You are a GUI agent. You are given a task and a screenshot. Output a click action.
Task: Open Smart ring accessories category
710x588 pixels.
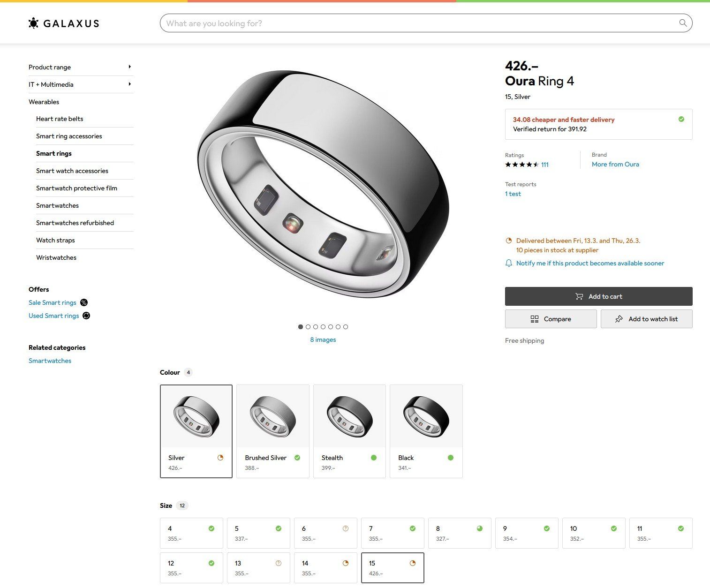(x=69, y=136)
